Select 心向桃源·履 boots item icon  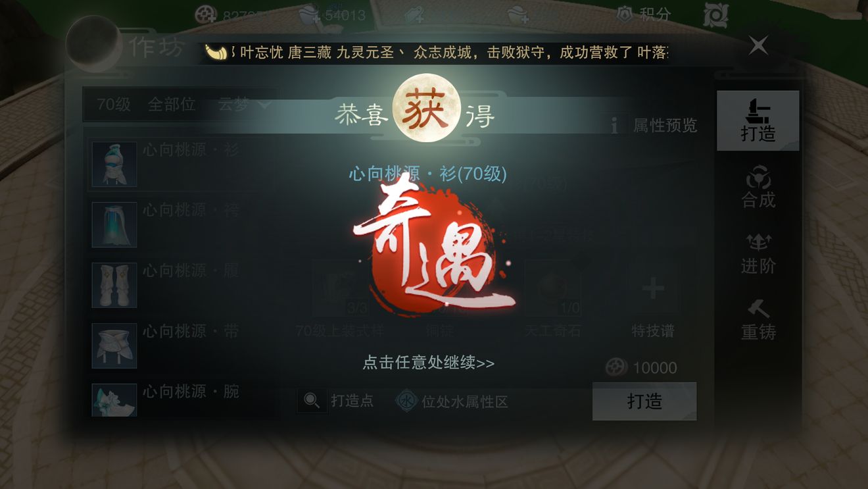pos(114,285)
